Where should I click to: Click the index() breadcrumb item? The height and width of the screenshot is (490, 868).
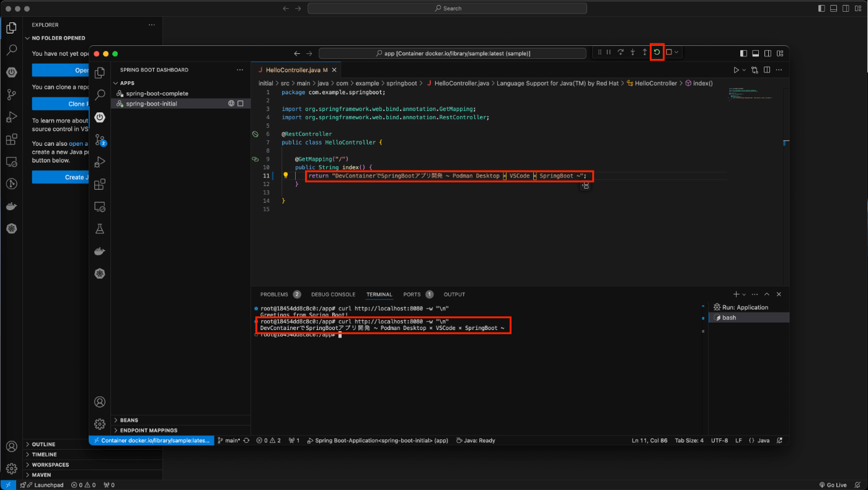(x=699, y=83)
